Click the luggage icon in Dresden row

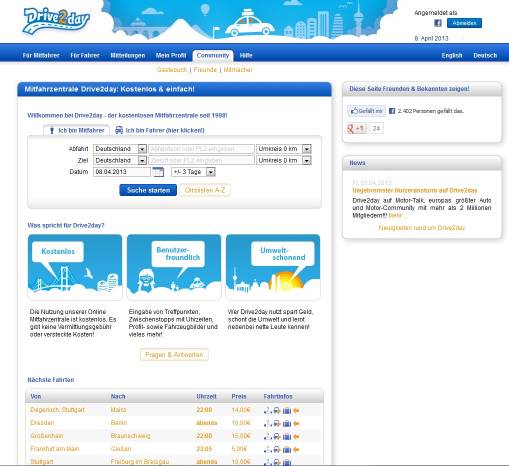pos(287,423)
